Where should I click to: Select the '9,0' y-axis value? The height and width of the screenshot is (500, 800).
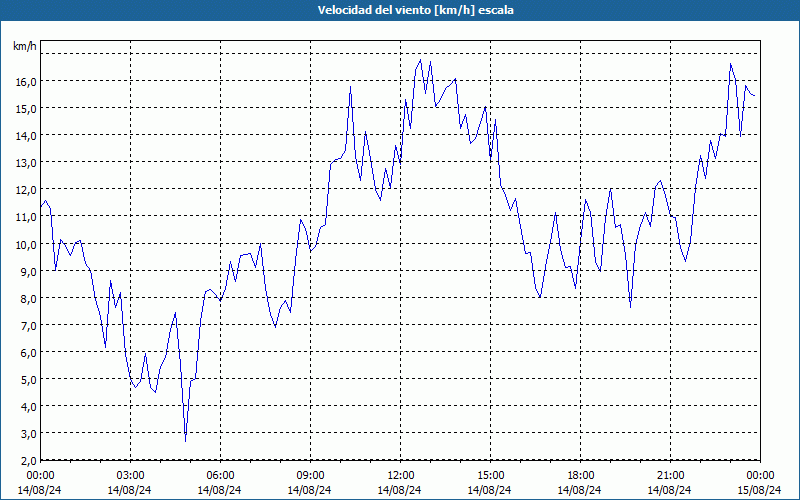(28, 271)
